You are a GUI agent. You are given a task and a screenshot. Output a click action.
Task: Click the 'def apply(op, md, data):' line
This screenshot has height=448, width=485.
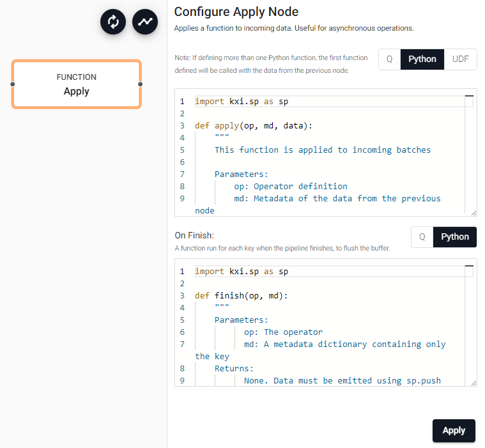point(254,126)
